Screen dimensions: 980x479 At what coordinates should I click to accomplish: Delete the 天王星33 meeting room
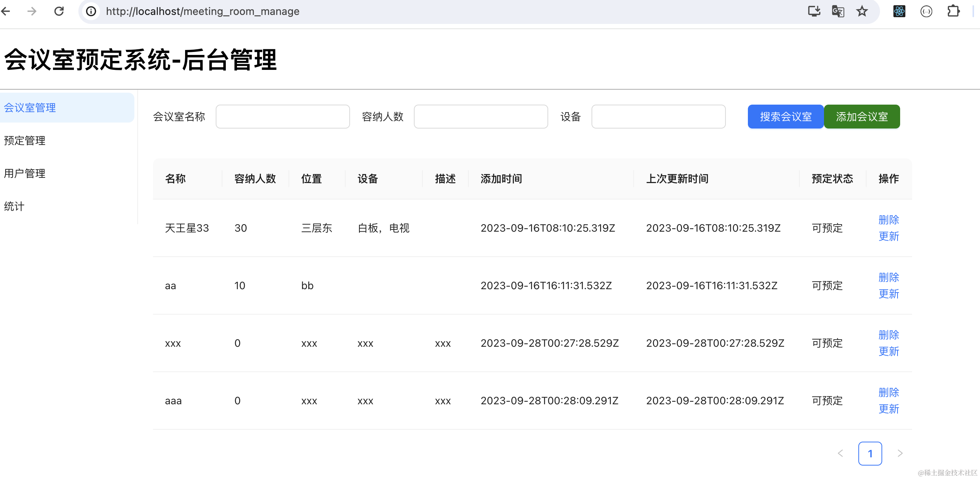click(x=888, y=220)
